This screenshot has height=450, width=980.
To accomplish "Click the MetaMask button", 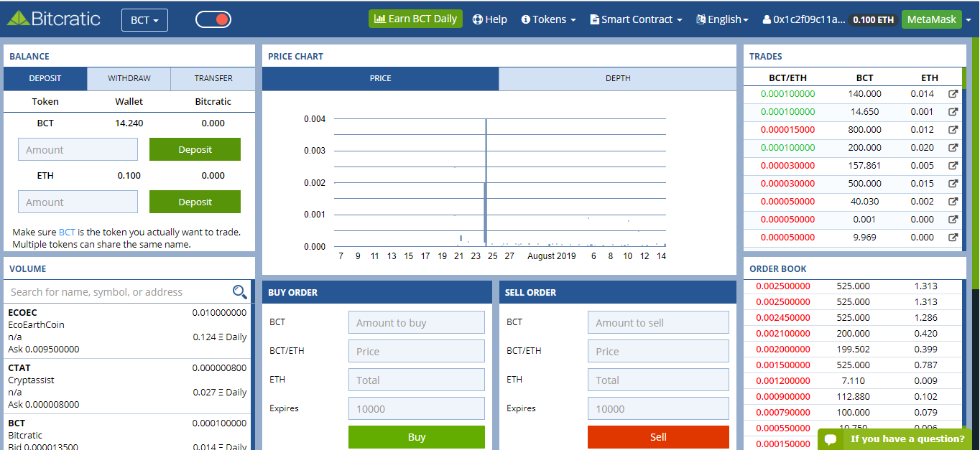I will [932, 19].
